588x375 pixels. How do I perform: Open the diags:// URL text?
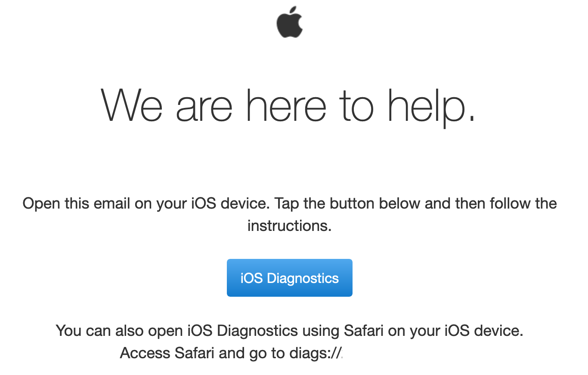pos(316,353)
